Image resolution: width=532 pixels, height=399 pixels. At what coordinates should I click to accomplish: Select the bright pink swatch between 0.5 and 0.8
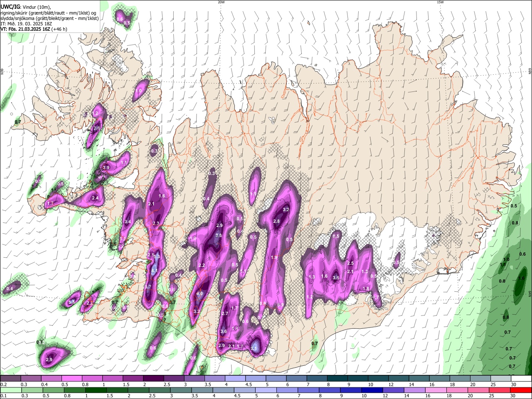point(71,379)
